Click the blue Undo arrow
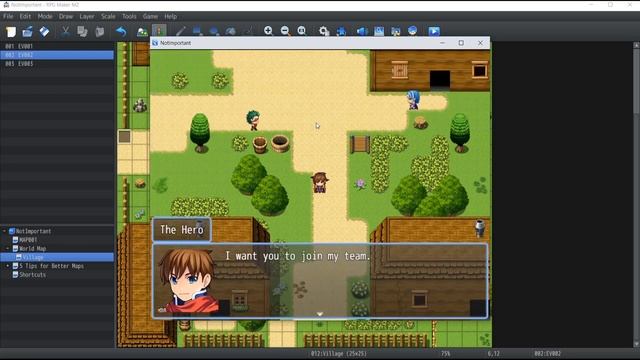The height and width of the screenshot is (360, 640). [x=121, y=31]
